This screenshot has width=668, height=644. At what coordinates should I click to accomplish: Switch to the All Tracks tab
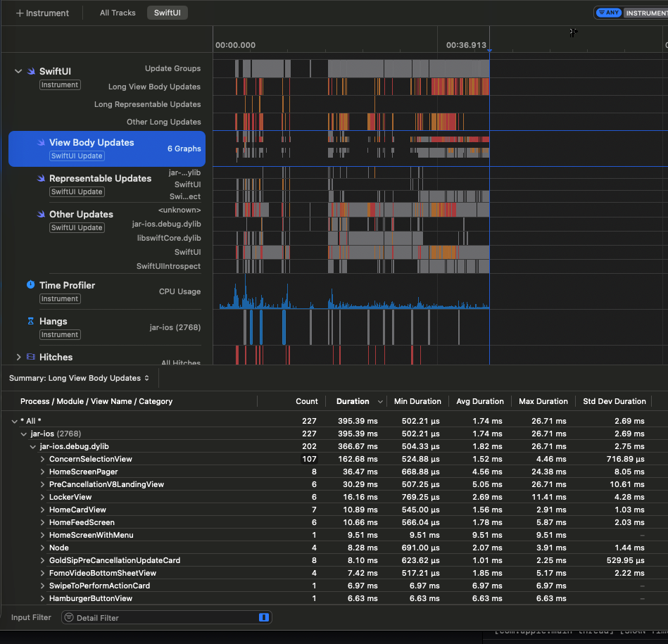(x=118, y=13)
